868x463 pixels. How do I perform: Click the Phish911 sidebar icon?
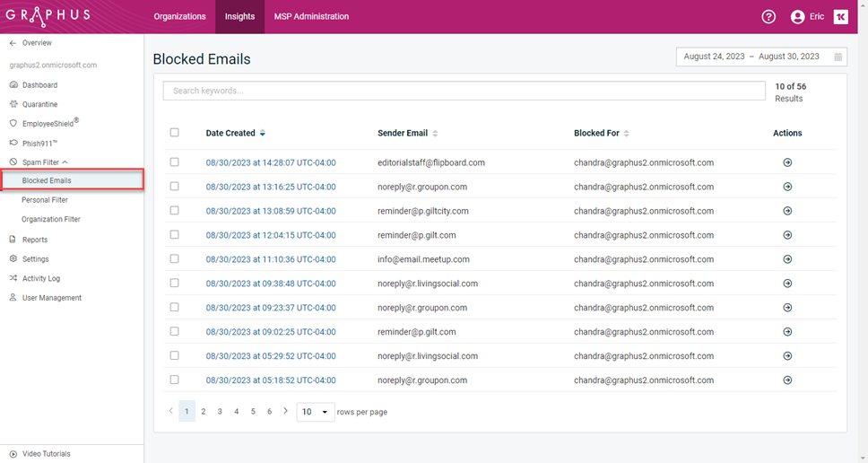13,143
